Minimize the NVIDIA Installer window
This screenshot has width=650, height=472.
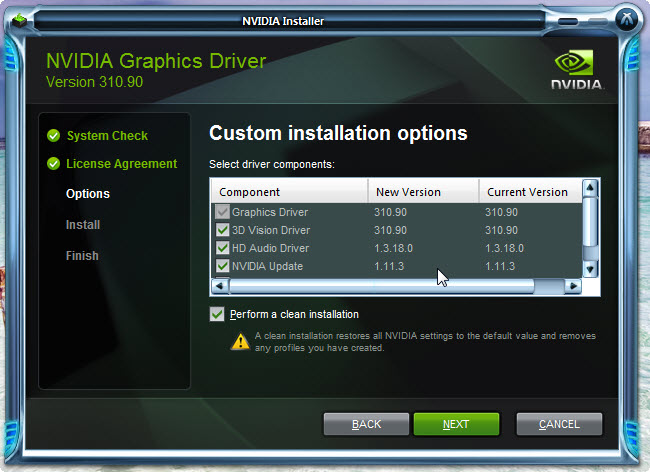pyautogui.click(x=568, y=22)
